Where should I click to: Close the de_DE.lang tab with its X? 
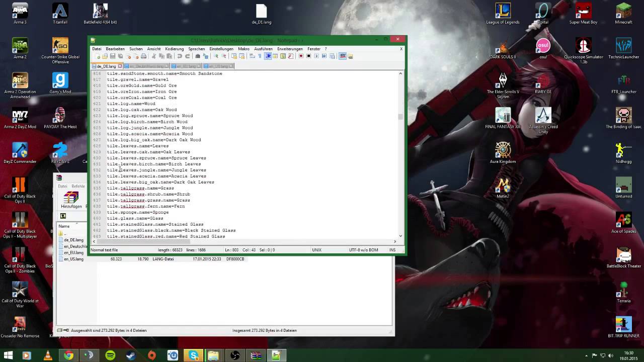click(x=120, y=66)
